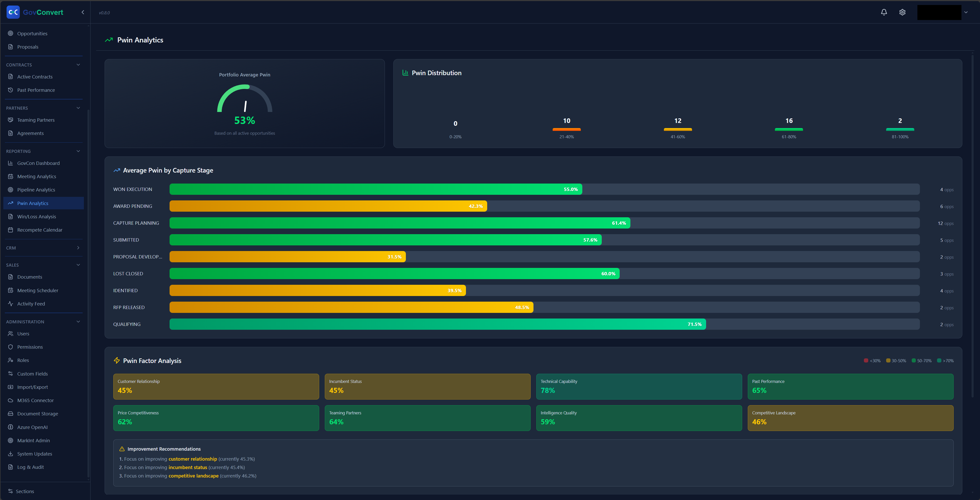
Task: Open the notifications bell
Action: (883, 12)
